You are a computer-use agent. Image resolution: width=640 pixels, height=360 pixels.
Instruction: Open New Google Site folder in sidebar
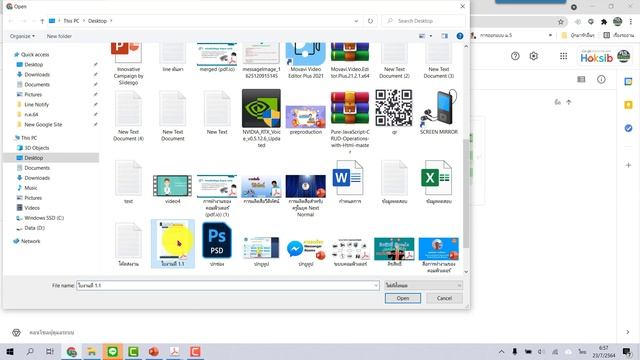[x=43, y=124]
